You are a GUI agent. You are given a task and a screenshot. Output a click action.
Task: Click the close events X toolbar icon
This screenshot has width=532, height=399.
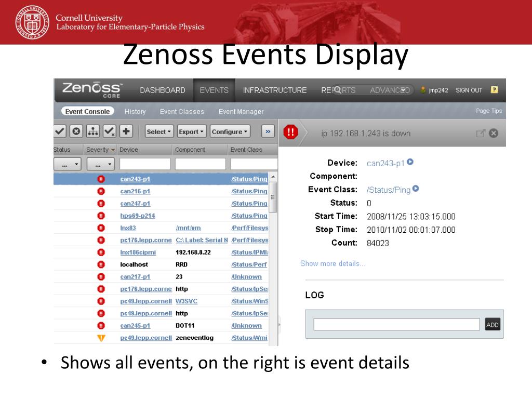(x=76, y=131)
